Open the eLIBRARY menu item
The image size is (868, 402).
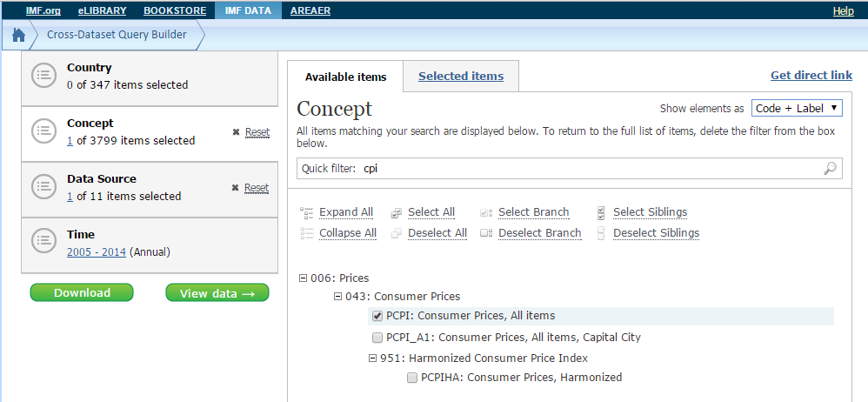(102, 10)
